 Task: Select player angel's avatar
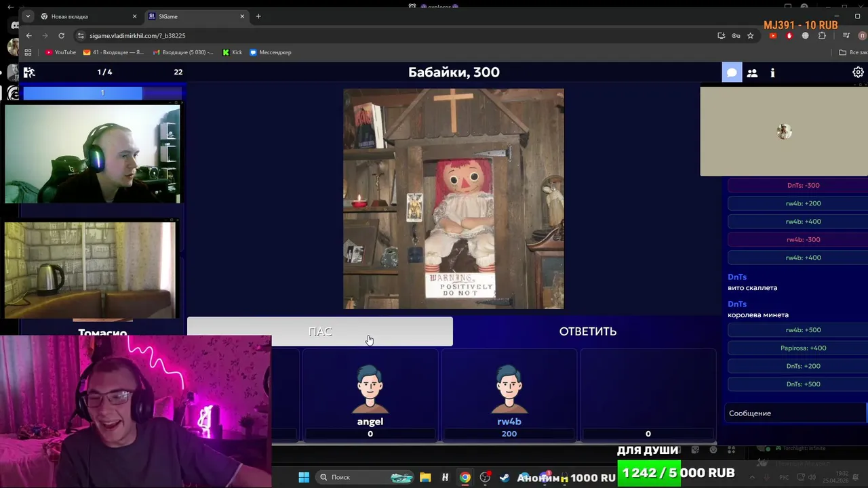click(370, 390)
